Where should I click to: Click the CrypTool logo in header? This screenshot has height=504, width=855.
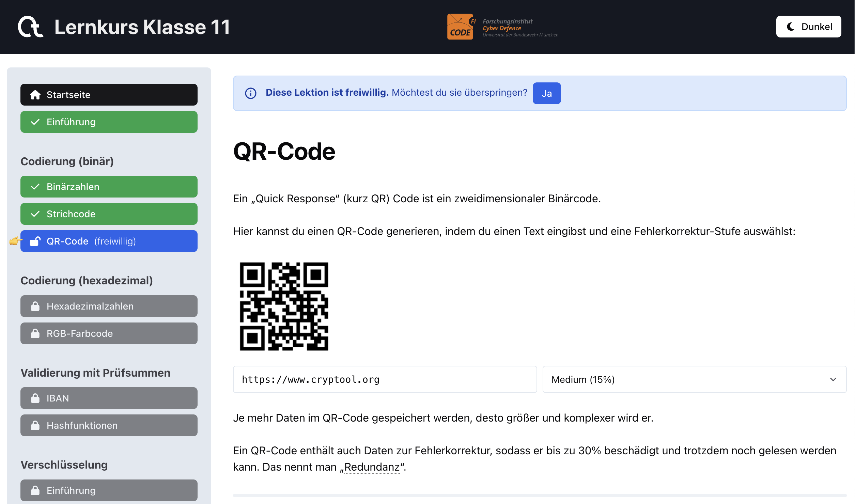[31, 27]
